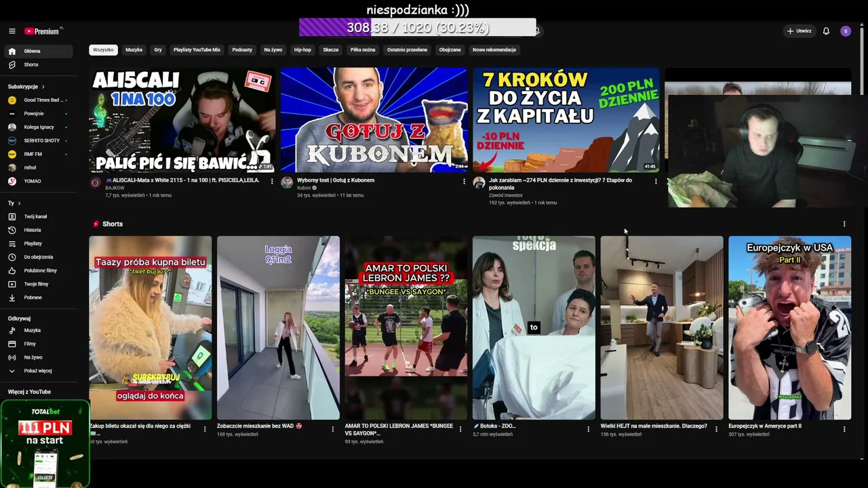Click the TOTALbet 111 PLN ad
This screenshot has height=488, width=868.
45,444
